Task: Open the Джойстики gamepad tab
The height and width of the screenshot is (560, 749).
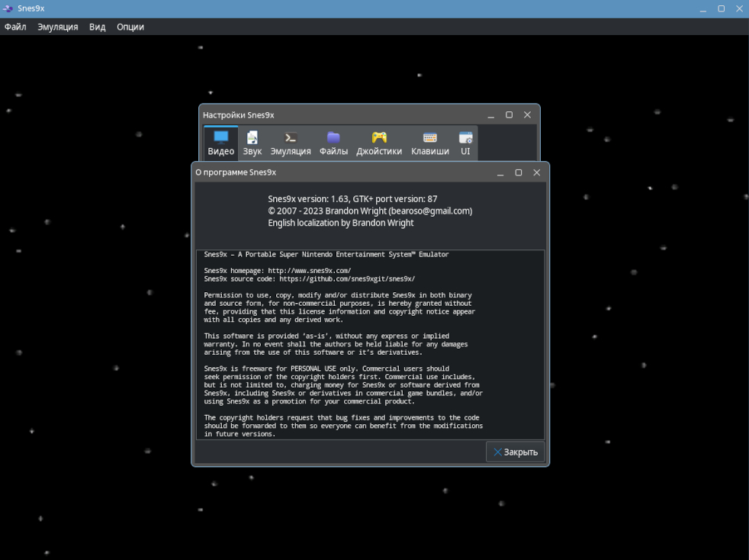Action: pos(379,143)
